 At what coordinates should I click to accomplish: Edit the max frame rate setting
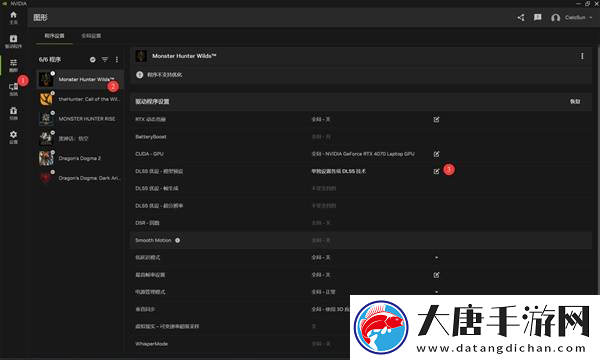pos(436,275)
